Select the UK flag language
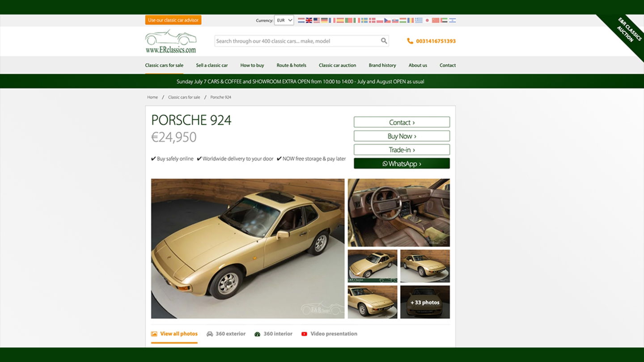 309,20
